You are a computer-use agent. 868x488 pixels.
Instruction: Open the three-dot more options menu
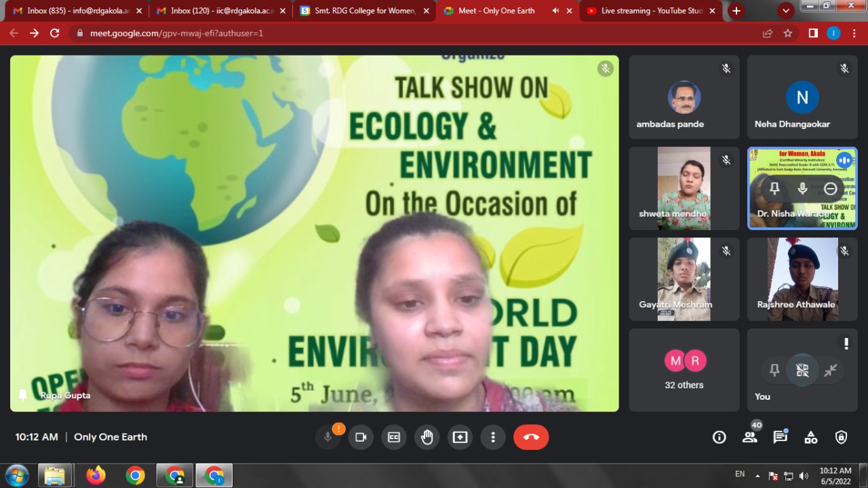coord(494,437)
